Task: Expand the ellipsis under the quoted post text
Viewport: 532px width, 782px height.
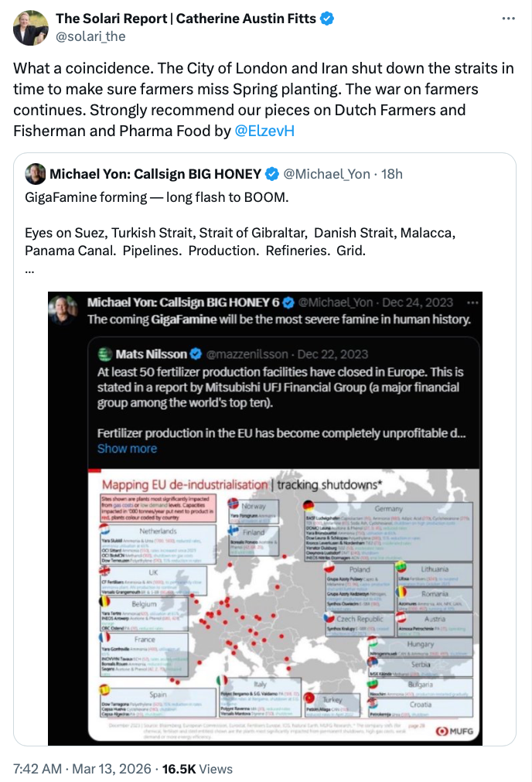Action: [29, 269]
